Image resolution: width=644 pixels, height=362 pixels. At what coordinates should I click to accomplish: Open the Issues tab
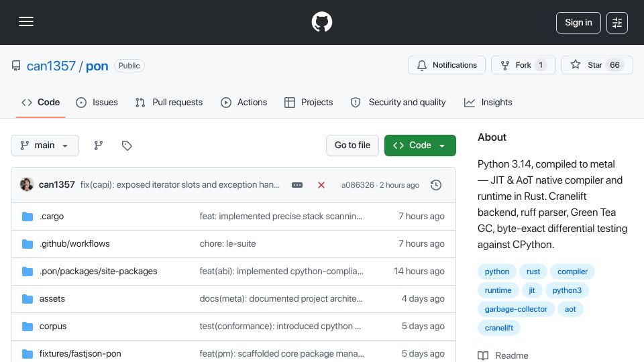pyautogui.click(x=97, y=102)
